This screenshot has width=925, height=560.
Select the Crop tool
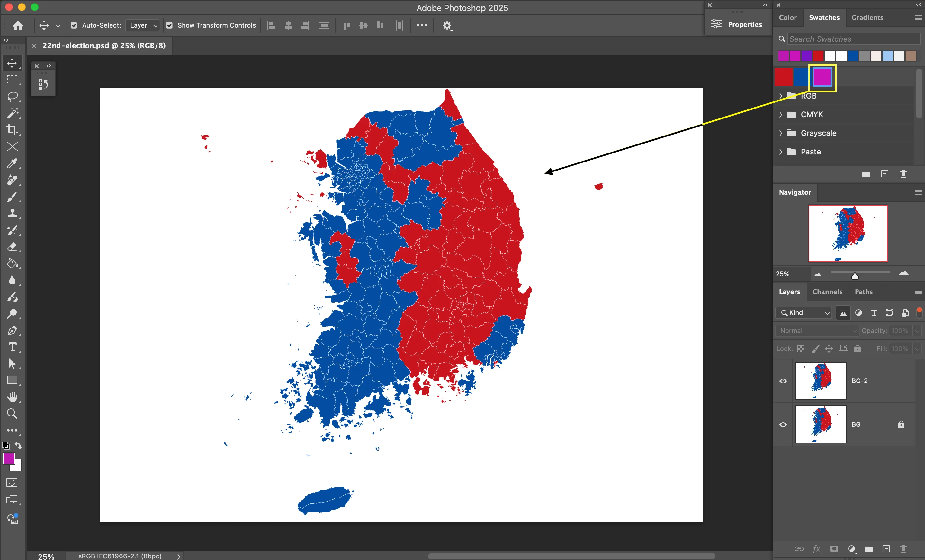pos(13,130)
